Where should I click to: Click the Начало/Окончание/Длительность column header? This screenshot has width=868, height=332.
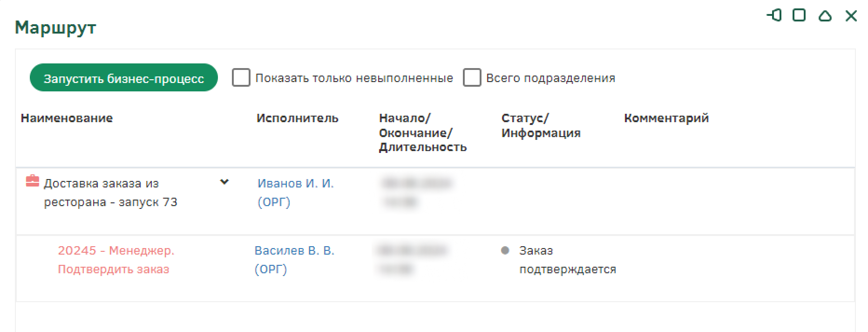coord(422,133)
